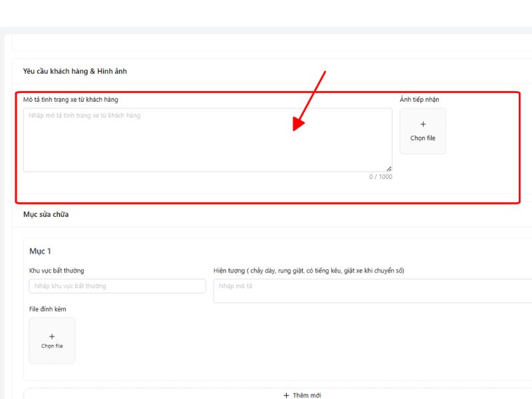Select the "Mục sửa chữa" section heading

click(x=46, y=214)
